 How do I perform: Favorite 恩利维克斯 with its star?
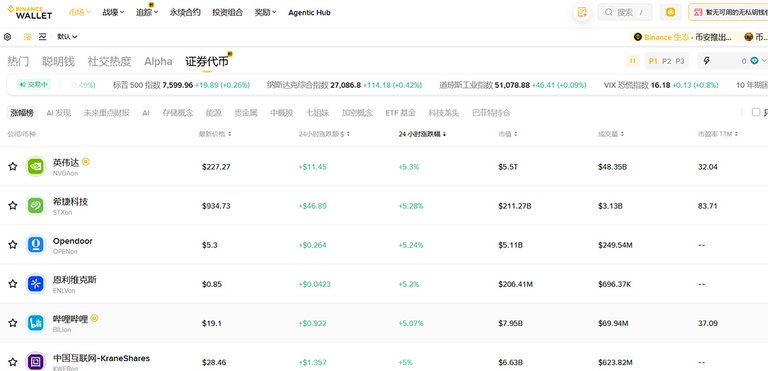tap(13, 284)
